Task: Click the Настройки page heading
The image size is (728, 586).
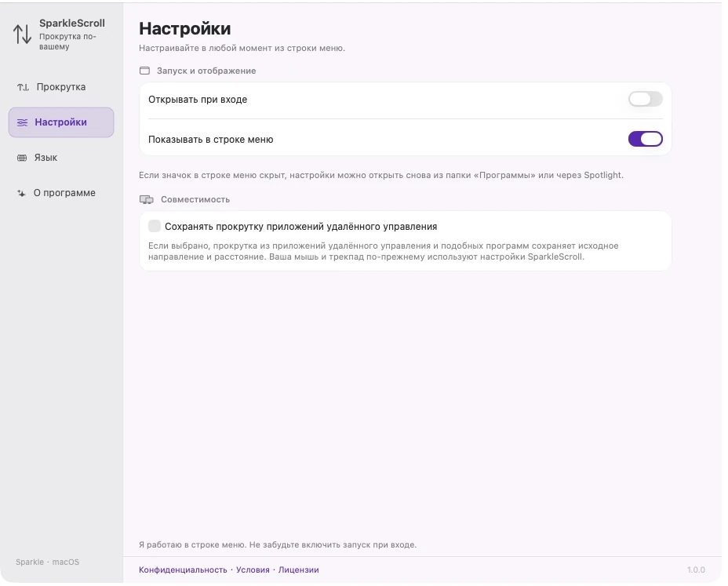Action: pos(185,29)
